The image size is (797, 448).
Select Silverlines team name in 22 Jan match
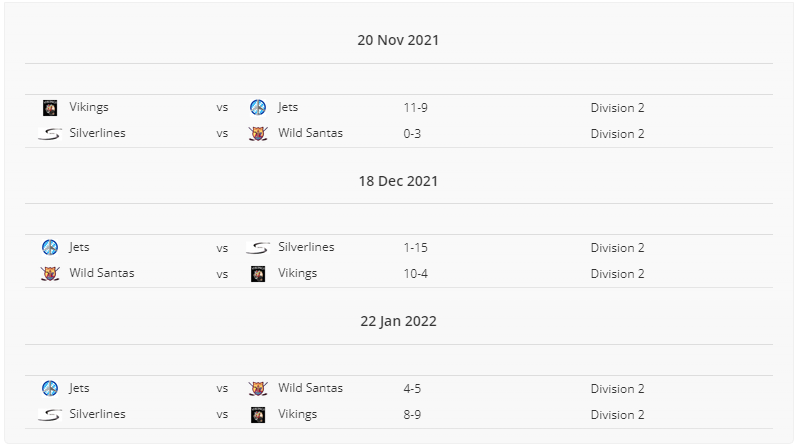tap(97, 414)
